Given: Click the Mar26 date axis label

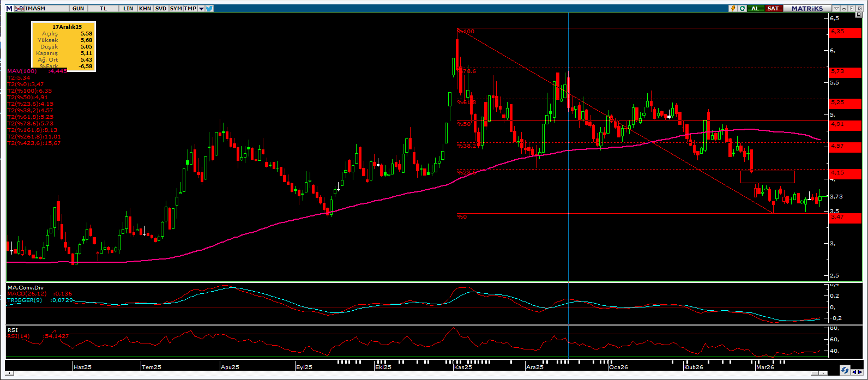Looking at the screenshot, I should pyautogui.click(x=765, y=367).
